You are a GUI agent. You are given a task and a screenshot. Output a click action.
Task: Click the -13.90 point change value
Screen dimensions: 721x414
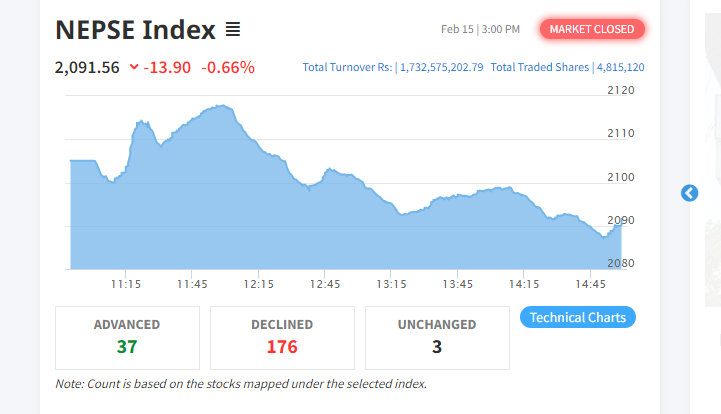(168, 67)
